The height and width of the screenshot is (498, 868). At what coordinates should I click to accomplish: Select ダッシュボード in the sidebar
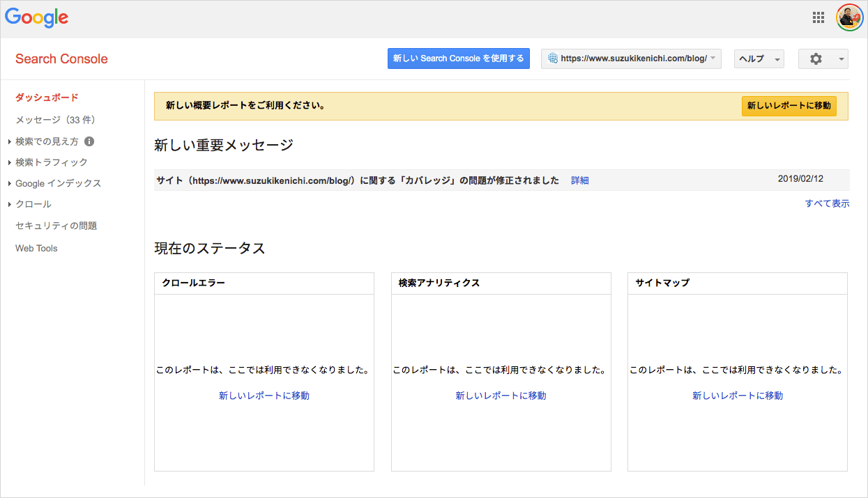[47, 98]
